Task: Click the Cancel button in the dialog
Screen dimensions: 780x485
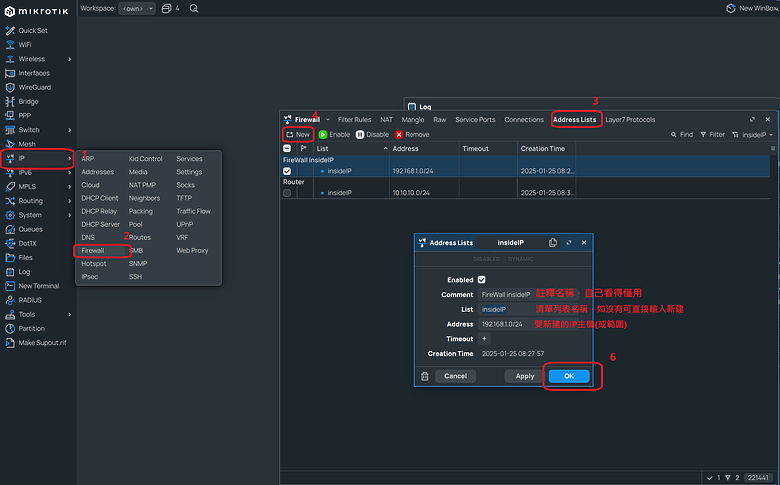Action: click(x=455, y=377)
